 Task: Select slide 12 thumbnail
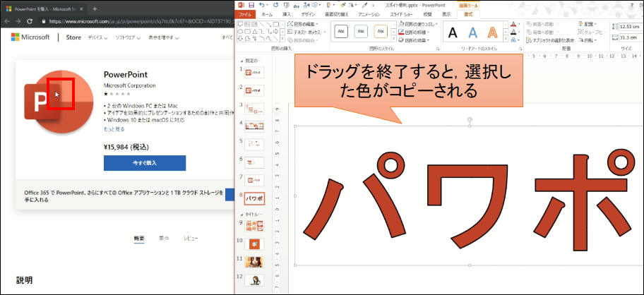tap(255, 280)
